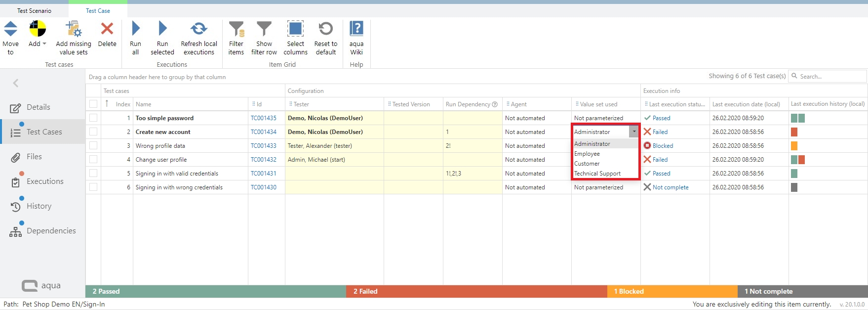Viewport: 868px width, 310px height.
Task: Click the Select columns icon
Action: 295,29
